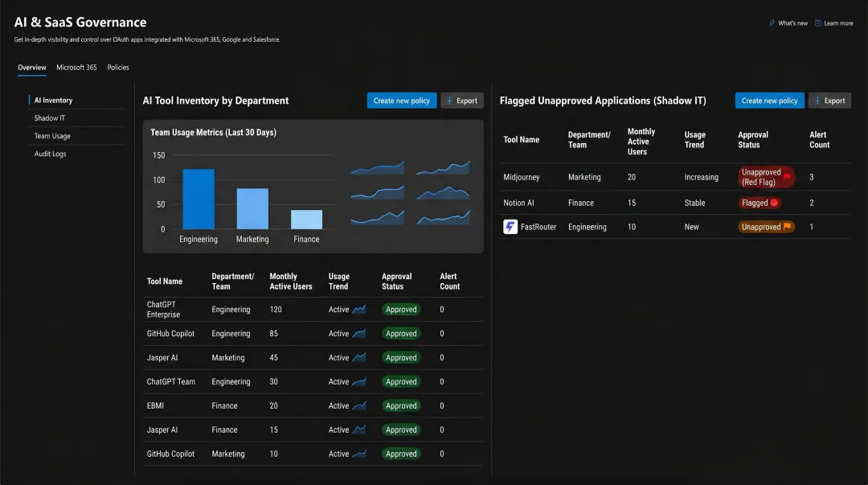Click the Monthly Active Users header in the inventory table
Screen dimensions: 868x485
coord(291,281)
